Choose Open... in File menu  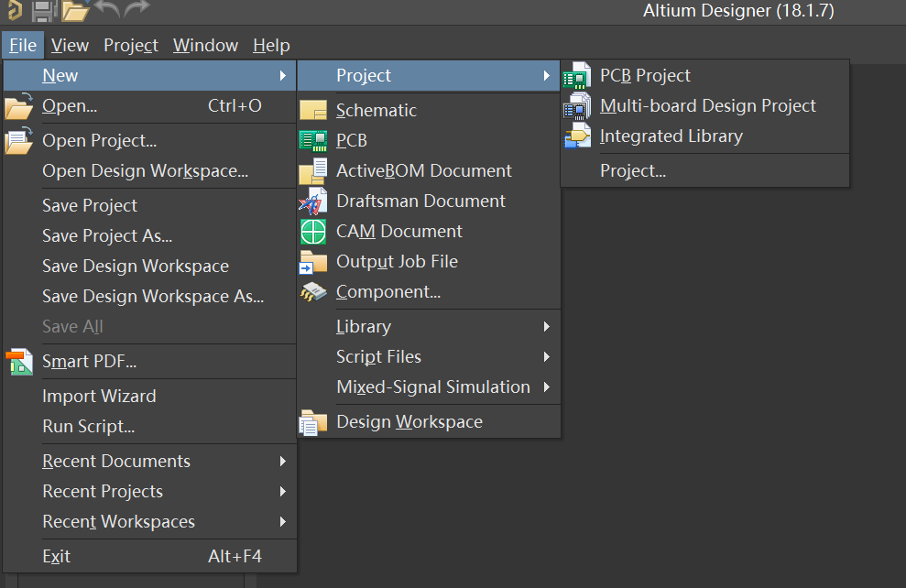tap(149, 105)
